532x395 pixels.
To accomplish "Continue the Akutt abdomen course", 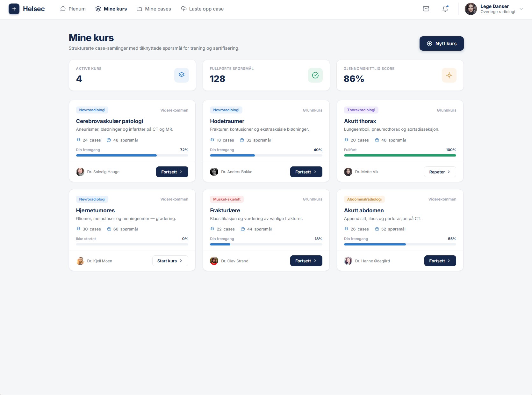I will click(440, 261).
